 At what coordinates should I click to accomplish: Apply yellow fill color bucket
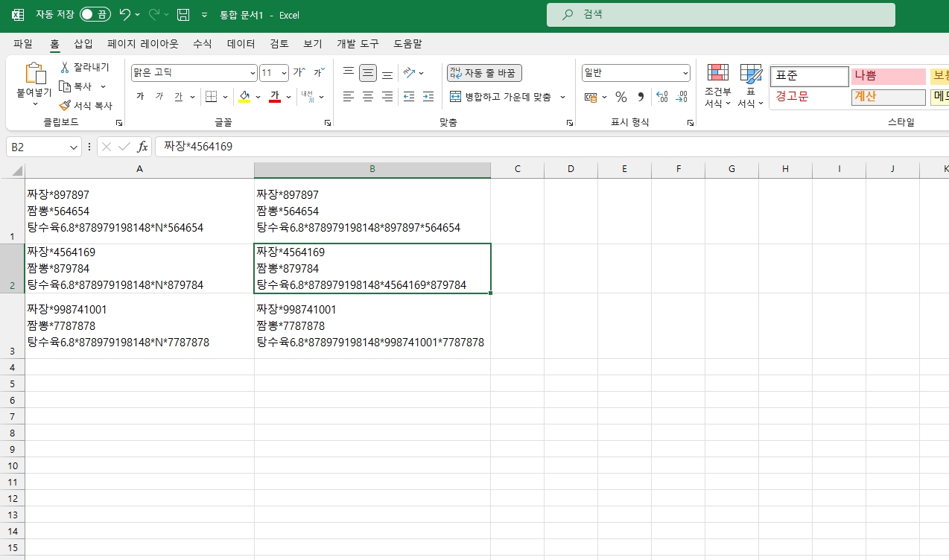click(244, 97)
